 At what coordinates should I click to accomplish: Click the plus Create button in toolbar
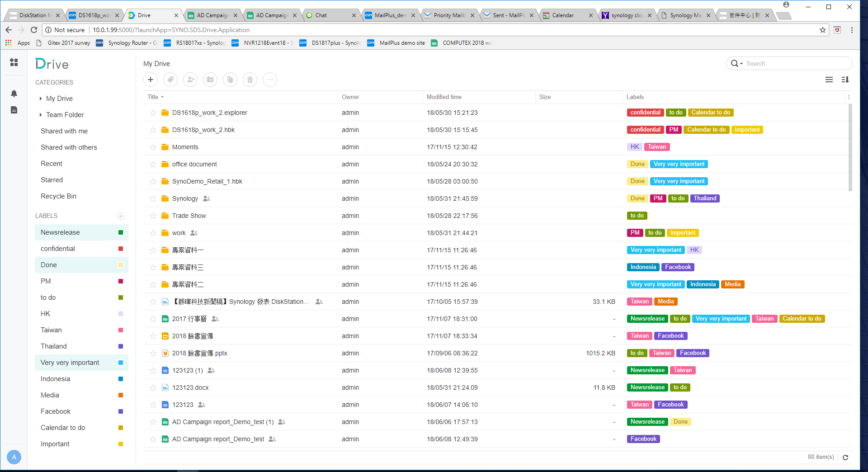pyautogui.click(x=151, y=80)
